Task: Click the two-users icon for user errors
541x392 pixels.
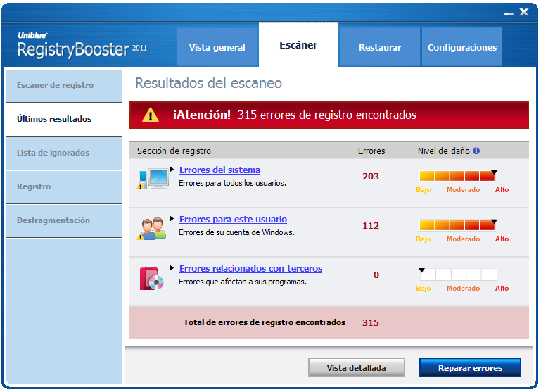Action: point(151,229)
